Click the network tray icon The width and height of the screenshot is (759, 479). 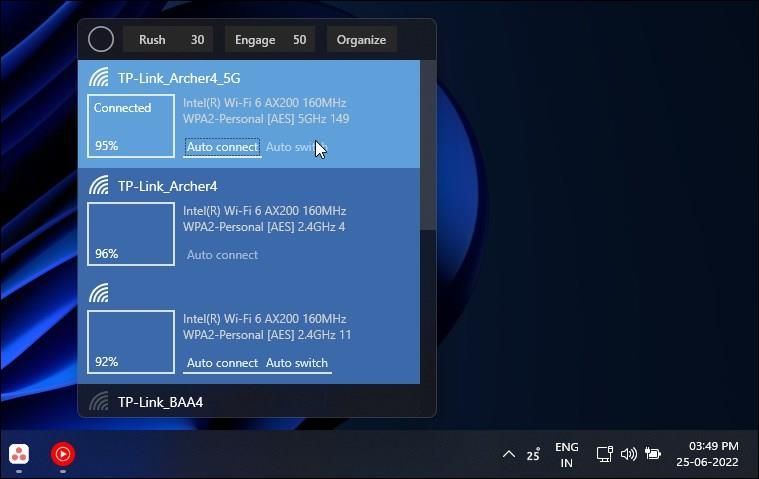point(605,454)
